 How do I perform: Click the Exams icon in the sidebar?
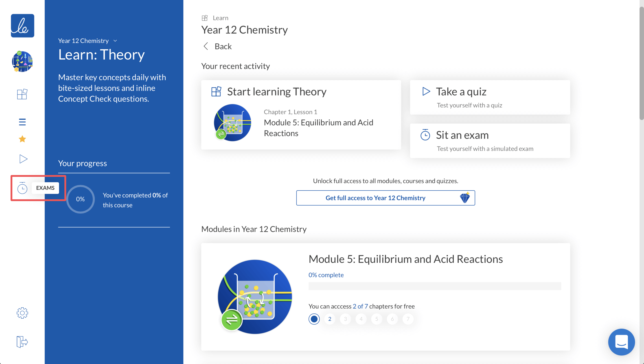coord(23,188)
